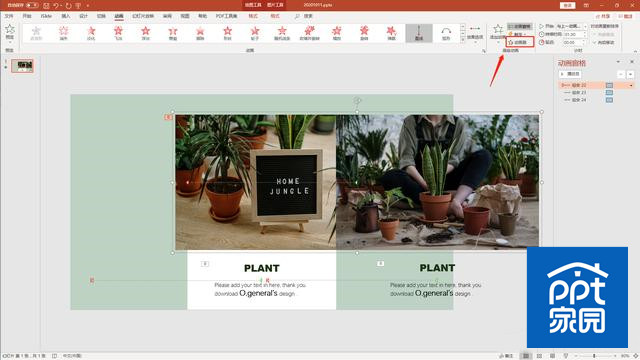Image resolution: width=640 pixels, height=360 pixels.
Task: Click fit slide to window icon
Action: 636,356
